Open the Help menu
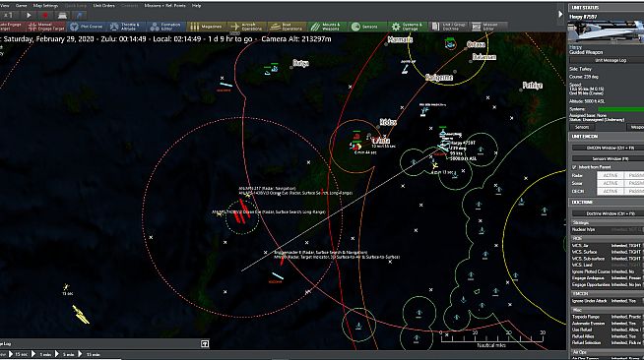The height and width of the screenshot is (360, 644). pyautogui.click(x=196, y=6)
